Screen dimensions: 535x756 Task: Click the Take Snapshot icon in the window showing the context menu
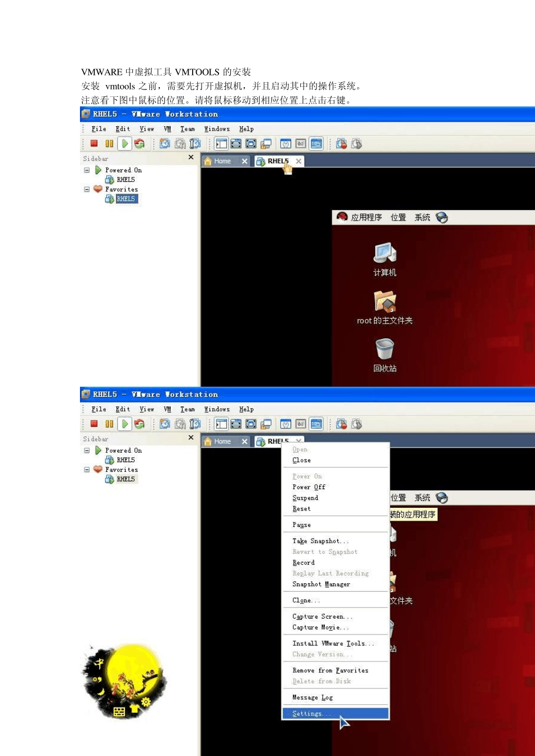click(x=164, y=424)
